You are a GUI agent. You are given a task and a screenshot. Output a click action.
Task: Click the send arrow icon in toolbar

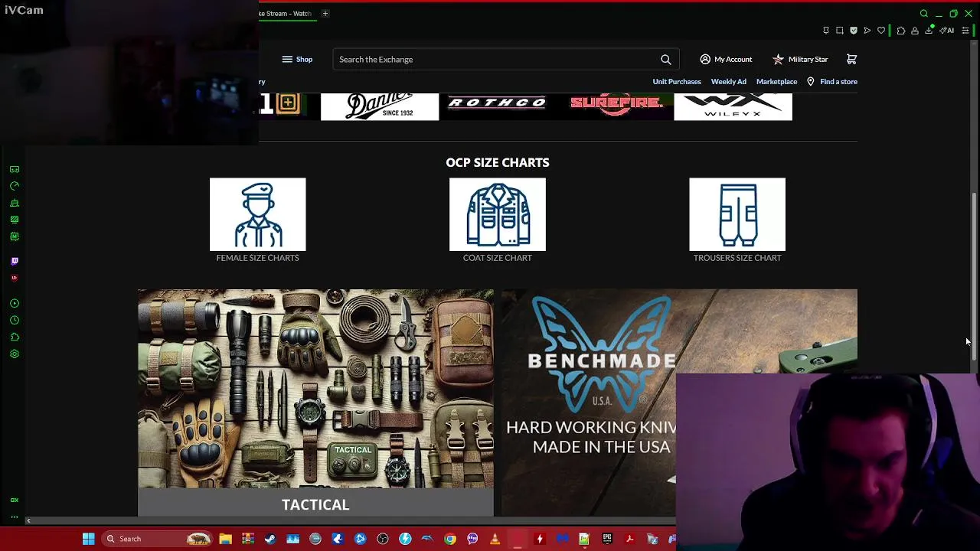(x=867, y=31)
